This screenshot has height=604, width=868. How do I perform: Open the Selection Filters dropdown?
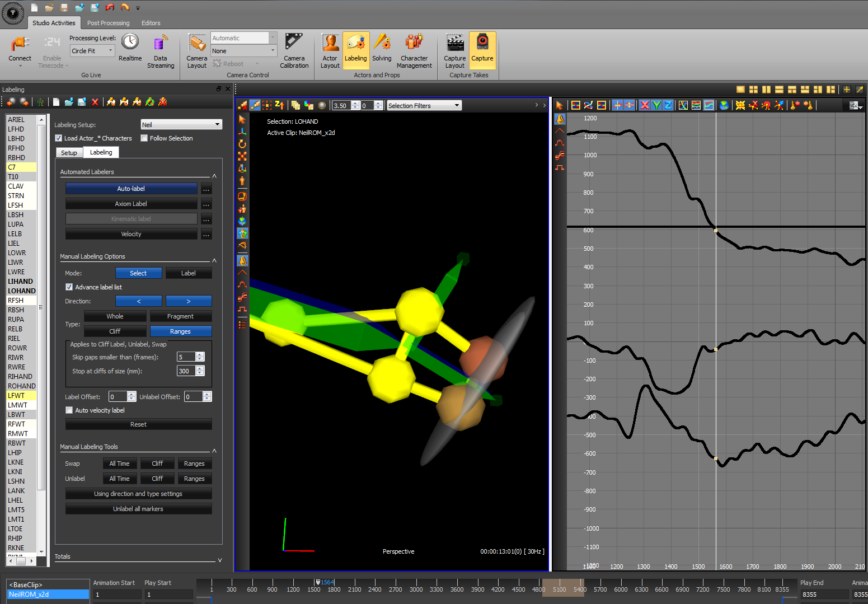(424, 106)
